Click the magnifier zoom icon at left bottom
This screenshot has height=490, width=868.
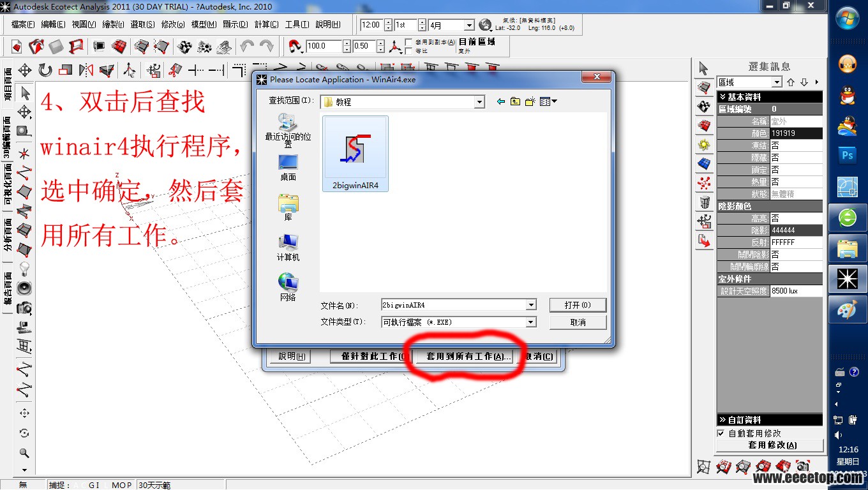(24, 453)
